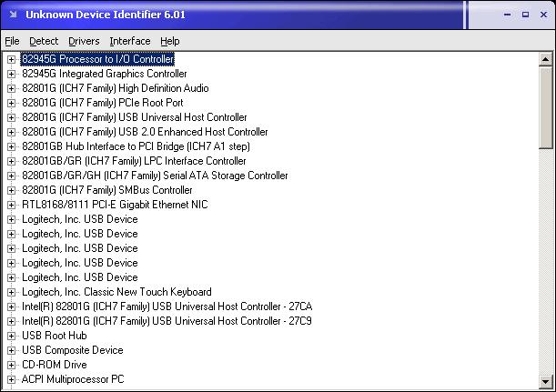Select 82945G Integrated Graphics Controller row

tap(105, 74)
